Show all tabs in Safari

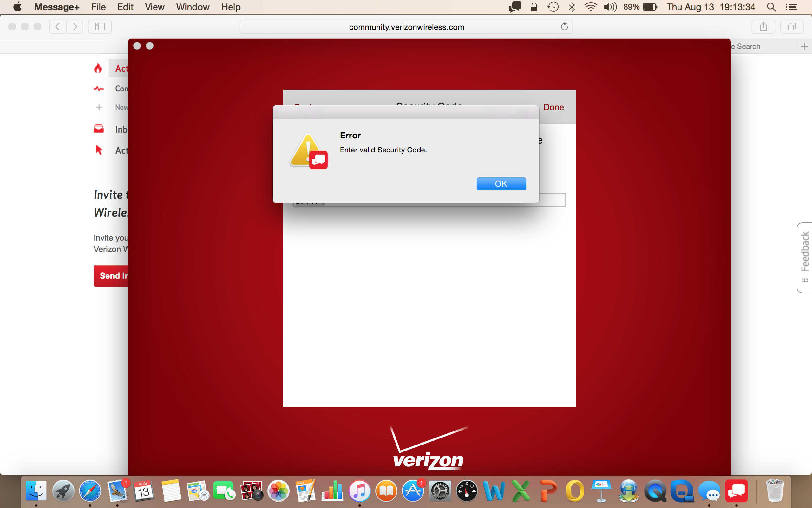(791, 27)
